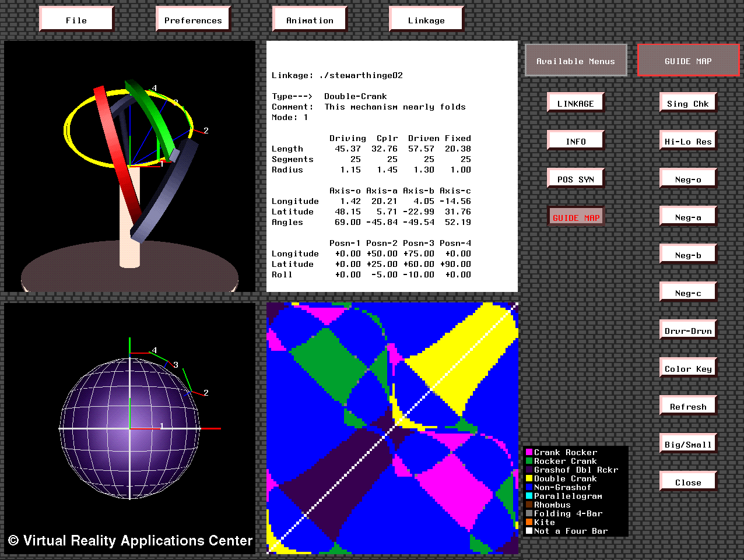Click the Driven length value 57.57
The image size is (744, 560).
(421, 149)
